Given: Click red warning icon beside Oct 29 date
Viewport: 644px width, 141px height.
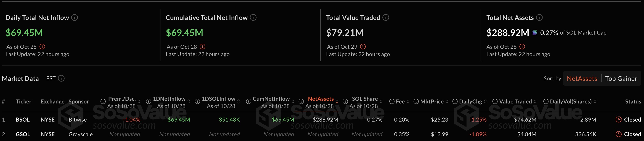Looking at the screenshot, I should [x=363, y=47].
